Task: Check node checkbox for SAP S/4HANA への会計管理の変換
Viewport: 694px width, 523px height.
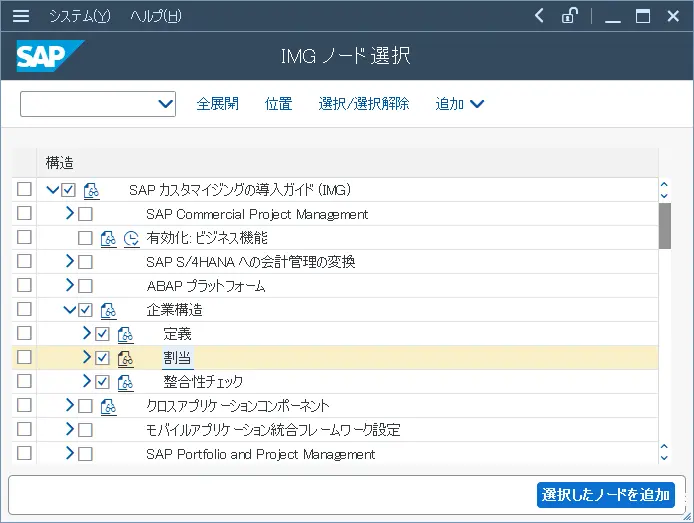Action: pos(85,262)
